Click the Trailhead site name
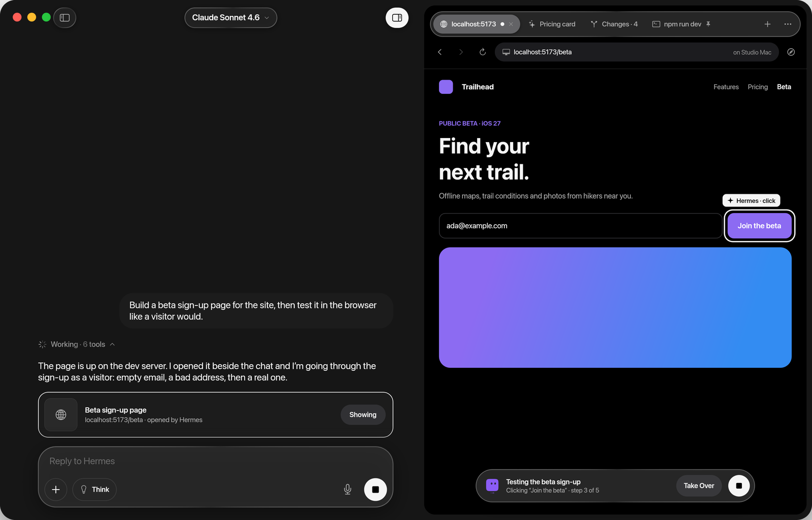The height and width of the screenshot is (520, 812). point(478,87)
